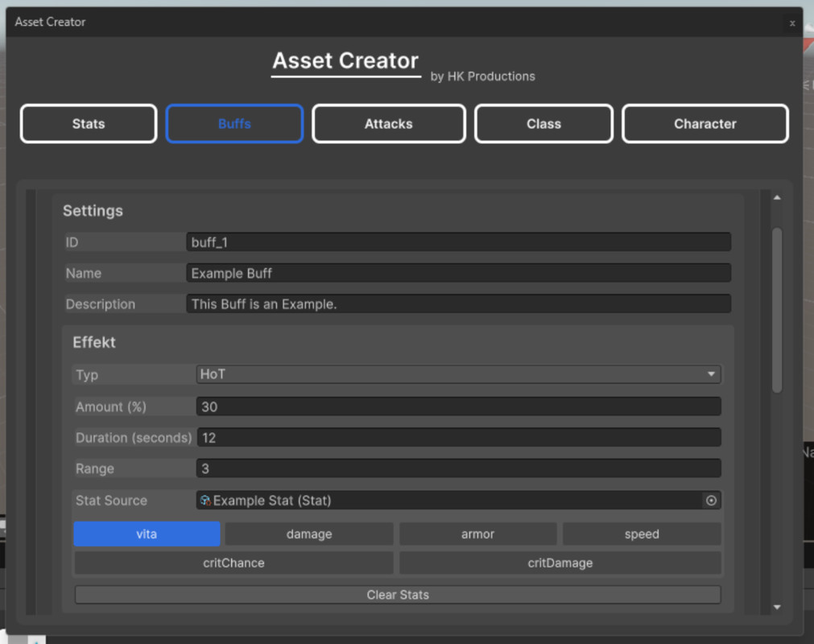Click the Name field showing Example Buff
Image resolution: width=814 pixels, height=644 pixels.
coord(459,273)
